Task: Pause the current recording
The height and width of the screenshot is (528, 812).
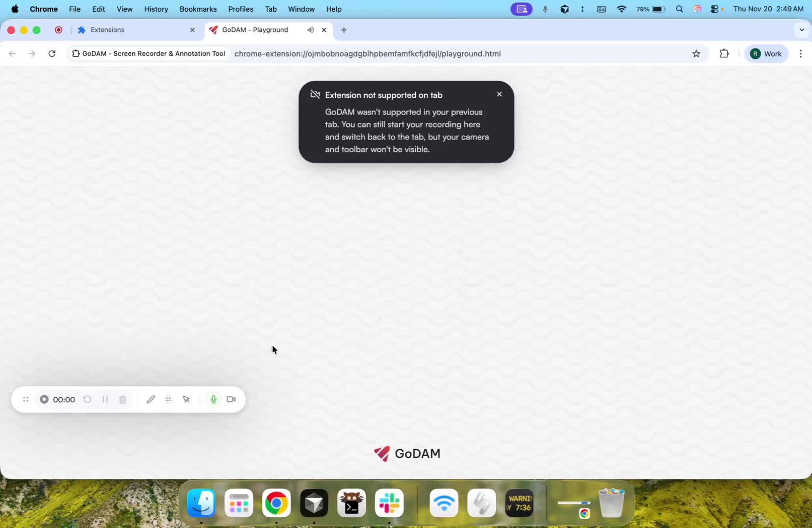Action: coord(105,399)
